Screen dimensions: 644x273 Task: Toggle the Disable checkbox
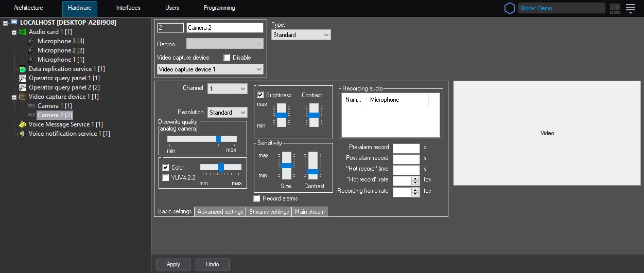coord(227,58)
